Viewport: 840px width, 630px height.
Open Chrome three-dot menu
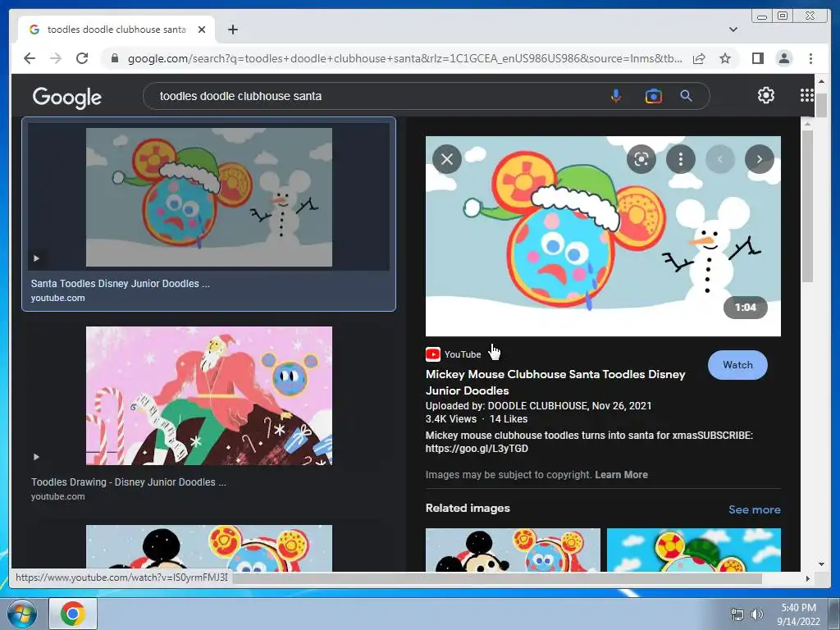tap(810, 58)
